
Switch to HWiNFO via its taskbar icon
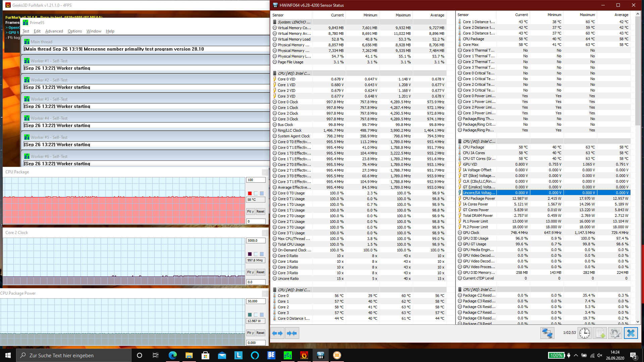(x=321, y=355)
